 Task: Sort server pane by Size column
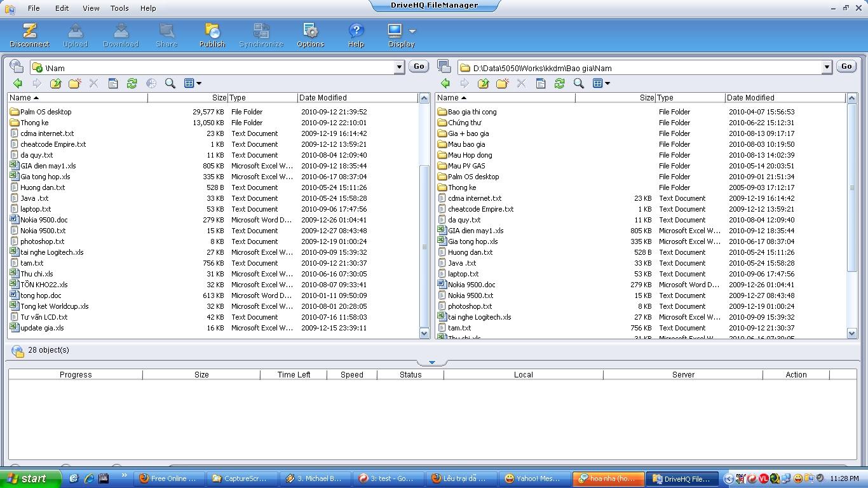pyautogui.click(x=188, y=98)
